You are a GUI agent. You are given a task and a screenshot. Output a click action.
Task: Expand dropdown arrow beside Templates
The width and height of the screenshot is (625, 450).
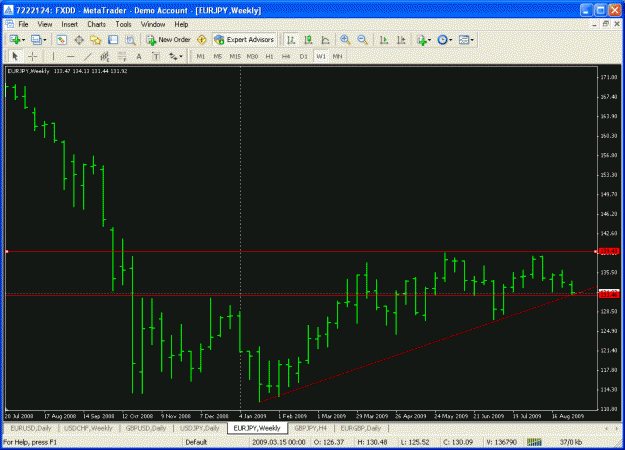click(x=472, y=40)
